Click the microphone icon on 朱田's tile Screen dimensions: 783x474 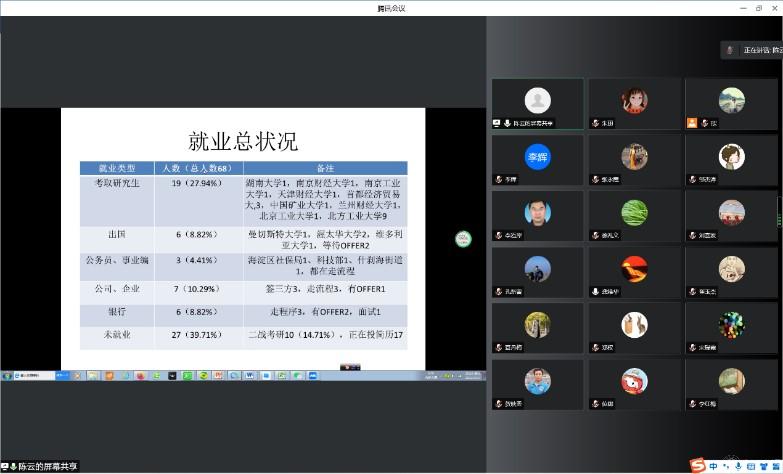point(595,123)
